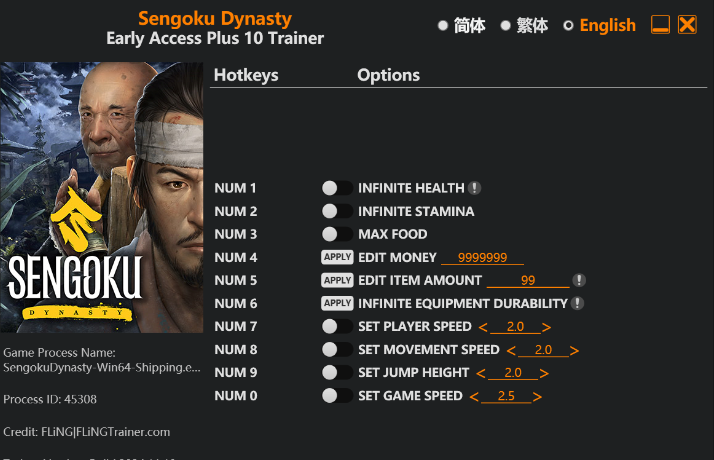Image resolution: width=714 pixels, height=460 pixels.
Task: Click the Edit Money value field
Action: click(x=483, y=258)
